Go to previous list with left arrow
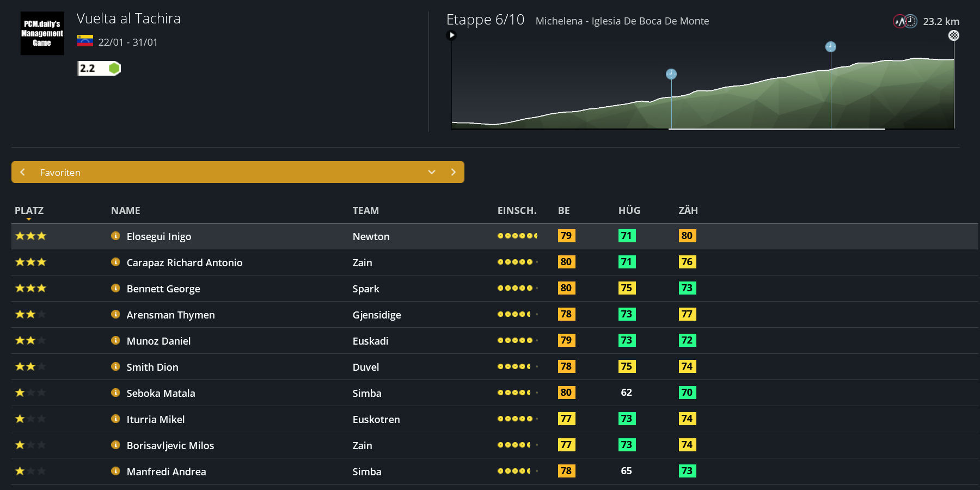Image resolution: width=980 pixels, height=490 pixels. 22,172
